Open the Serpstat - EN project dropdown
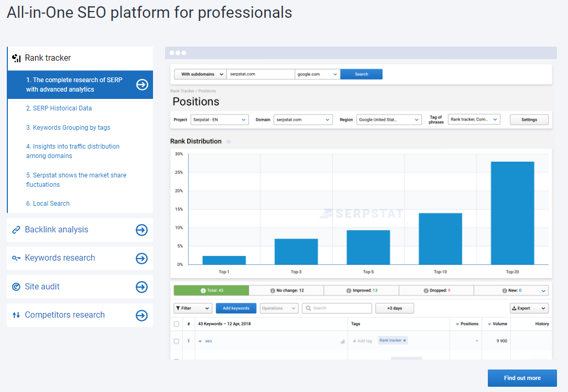 (x=219, y=119)
